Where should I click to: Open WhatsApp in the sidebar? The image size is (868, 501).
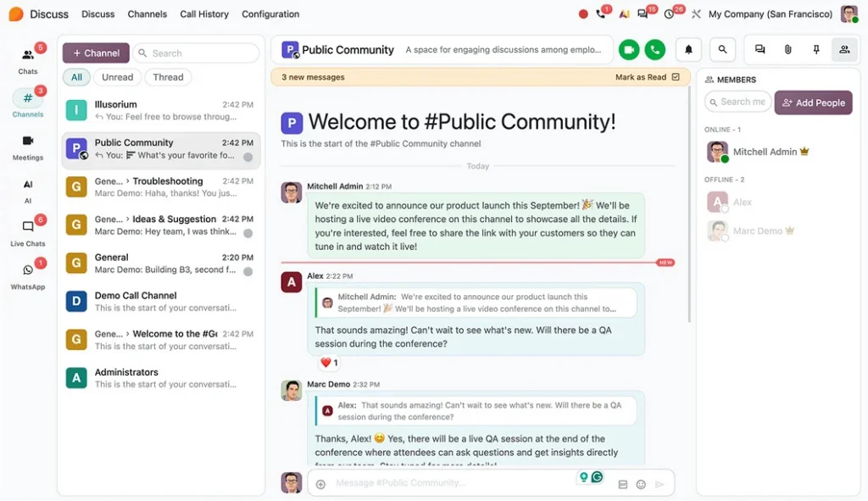pyautogui.click(x=28, y=276)
